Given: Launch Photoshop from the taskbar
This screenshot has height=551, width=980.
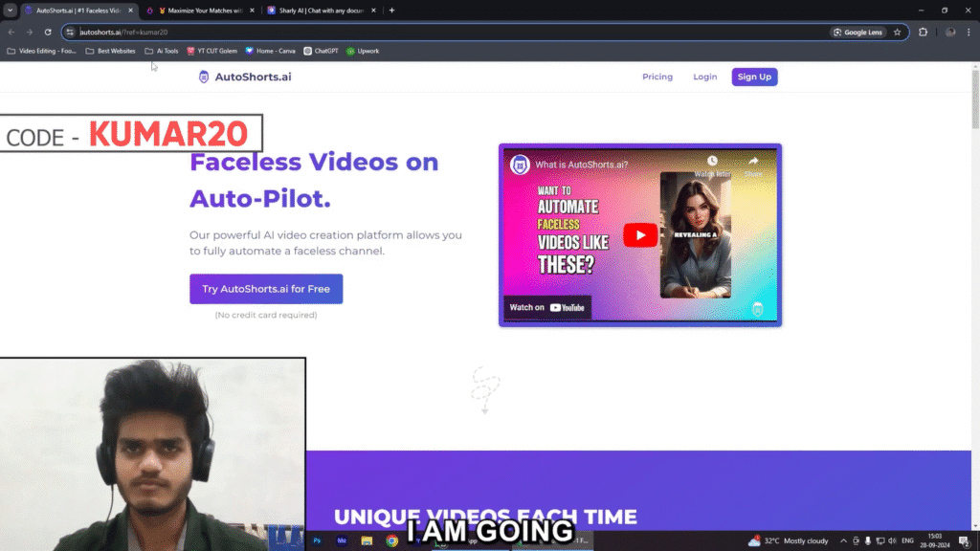Looking at the screenshot, I should (x=317, y=540).
